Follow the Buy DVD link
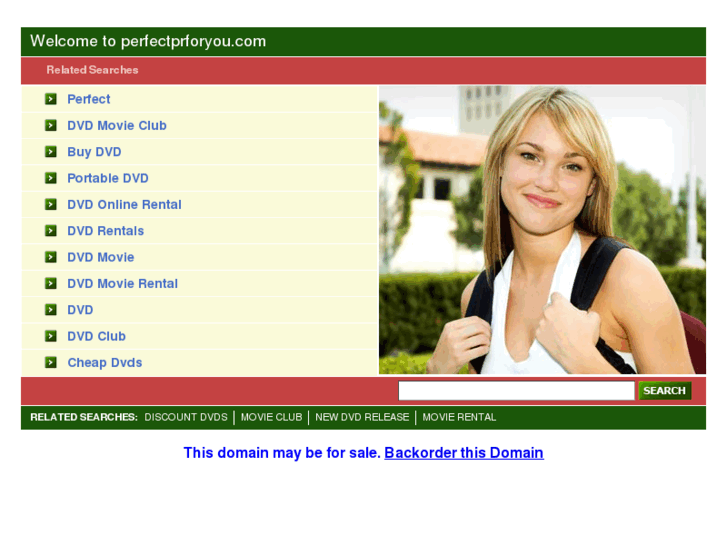The height and width of the screenshot is (545, 727). 94,152
